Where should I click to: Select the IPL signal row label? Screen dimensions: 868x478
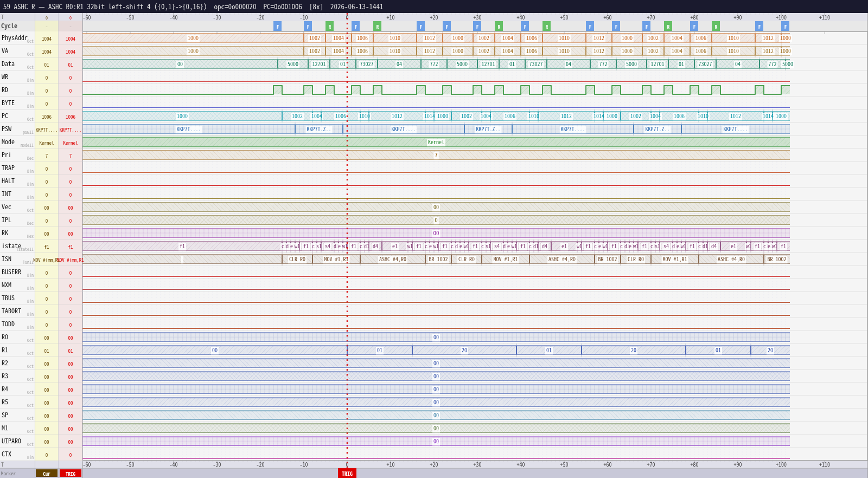pos(7,220)
